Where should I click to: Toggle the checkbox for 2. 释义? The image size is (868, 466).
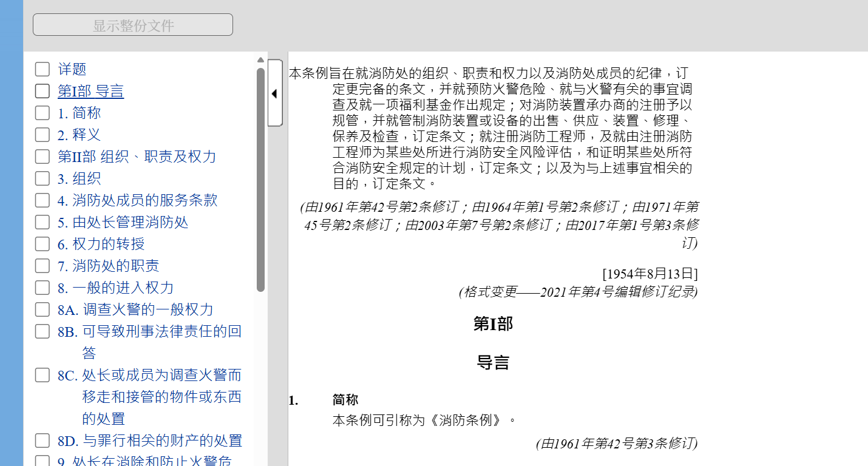point(42,135)
